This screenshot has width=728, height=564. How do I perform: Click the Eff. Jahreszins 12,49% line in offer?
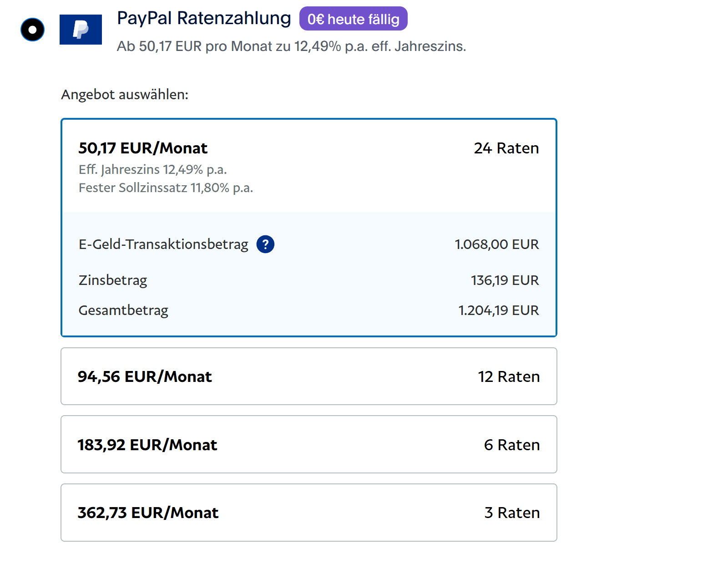click(152, 170)
